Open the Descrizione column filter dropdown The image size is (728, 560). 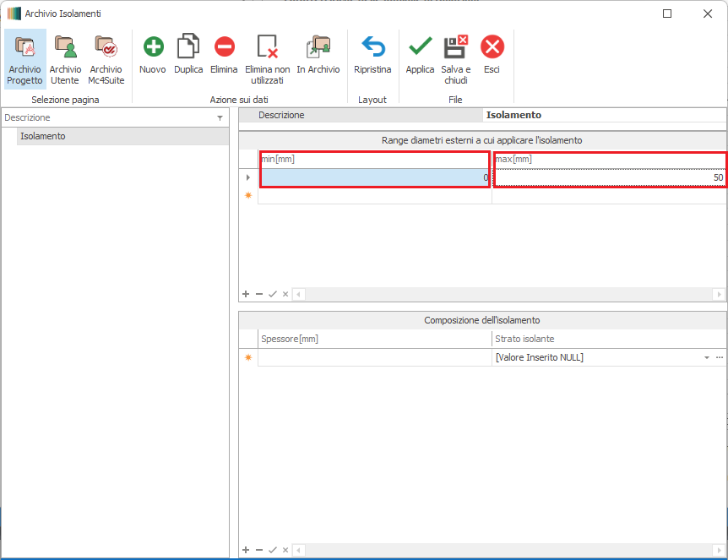tap(220, 118)
